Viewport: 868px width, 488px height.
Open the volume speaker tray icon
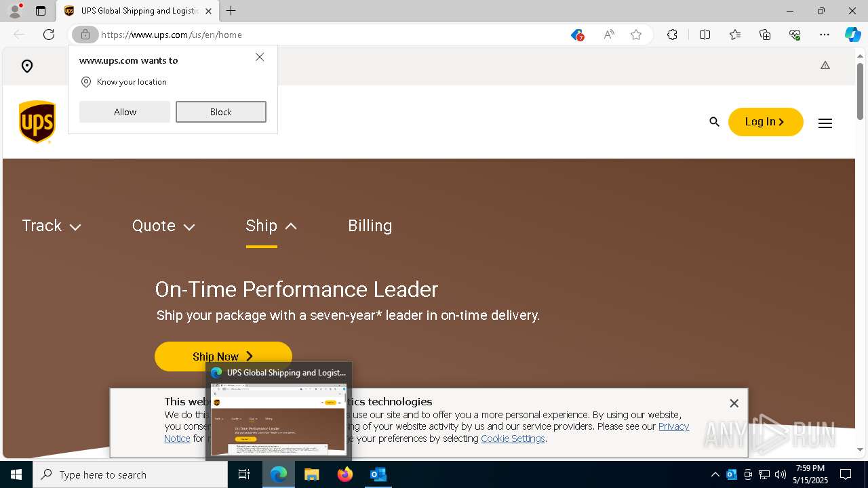(x=781, y=474)
